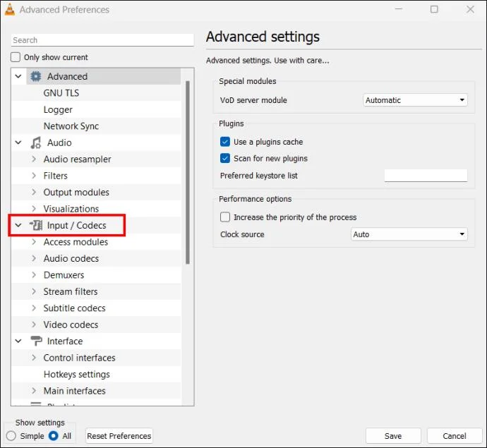Select Audio resampler tree item

[78, 159]
